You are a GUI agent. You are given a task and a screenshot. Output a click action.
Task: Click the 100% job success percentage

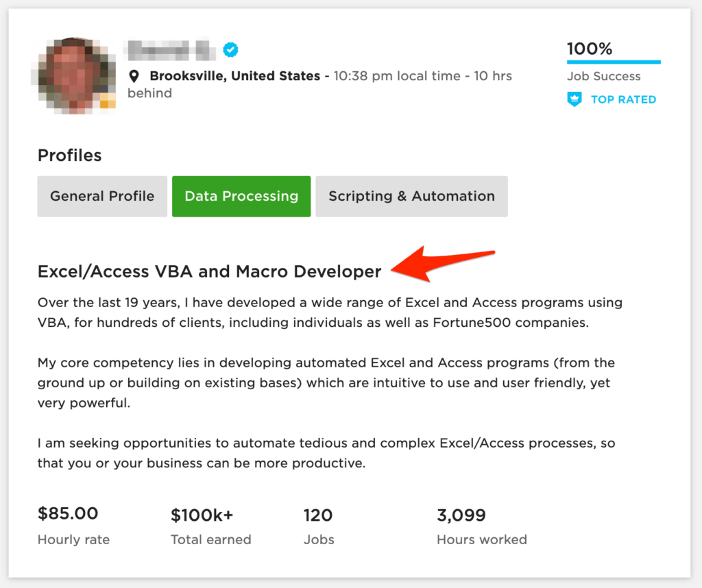590,49
